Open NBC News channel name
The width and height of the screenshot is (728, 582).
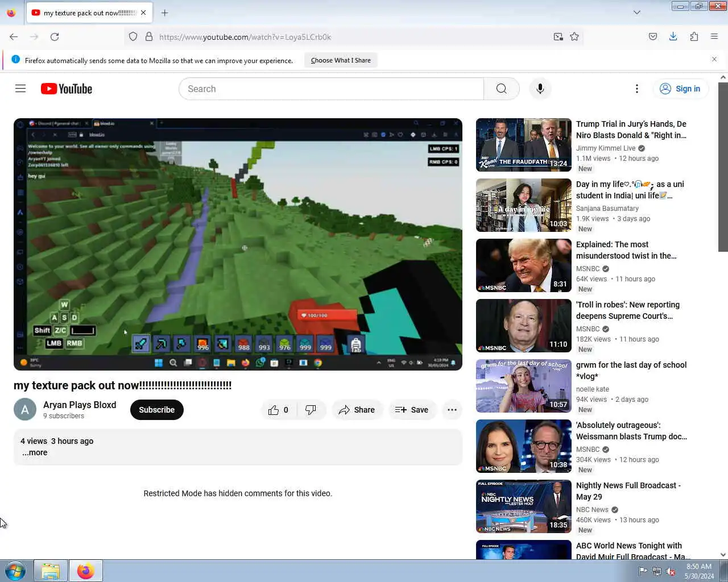pos(592,510)
